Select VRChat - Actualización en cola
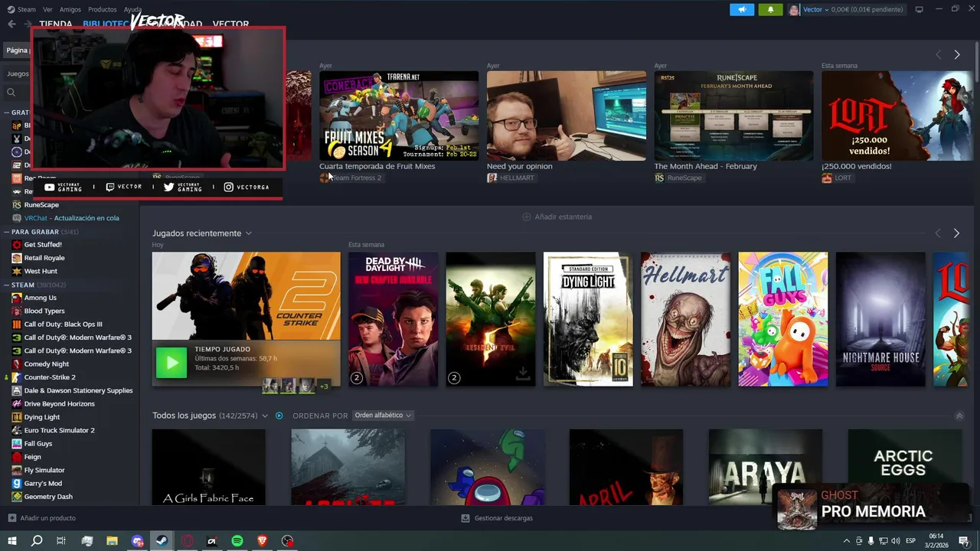This screenshot has height=551, width=980. point(70,218)
